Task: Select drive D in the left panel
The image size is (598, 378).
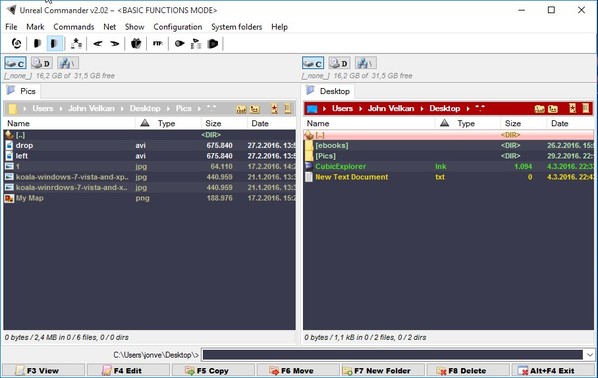Action: click(42, 63)
